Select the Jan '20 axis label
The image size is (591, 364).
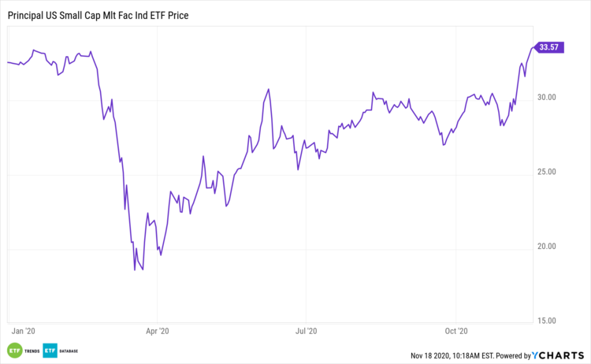(24, 331)
